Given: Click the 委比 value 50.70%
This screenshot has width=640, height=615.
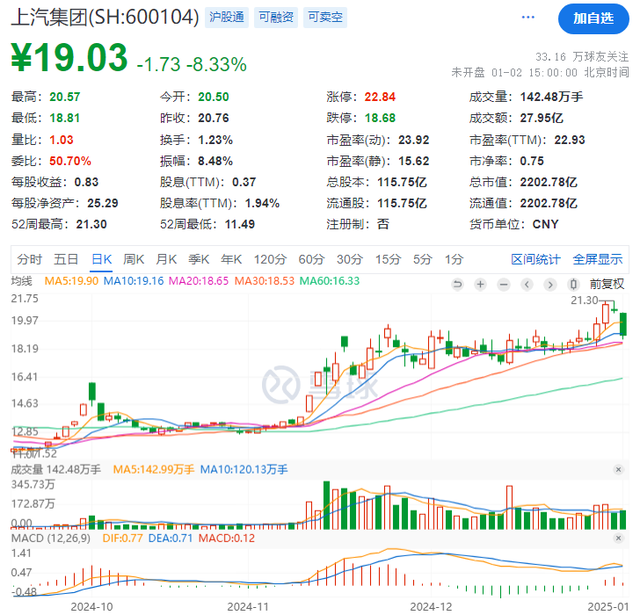Looking at the screenshot, I should point(70,161).
